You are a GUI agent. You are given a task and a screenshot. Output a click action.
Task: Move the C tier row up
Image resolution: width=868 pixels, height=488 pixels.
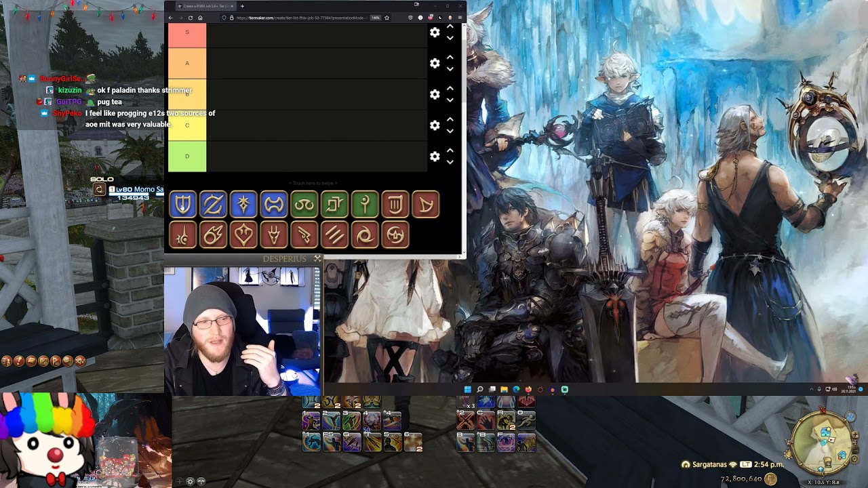[450, 120]
